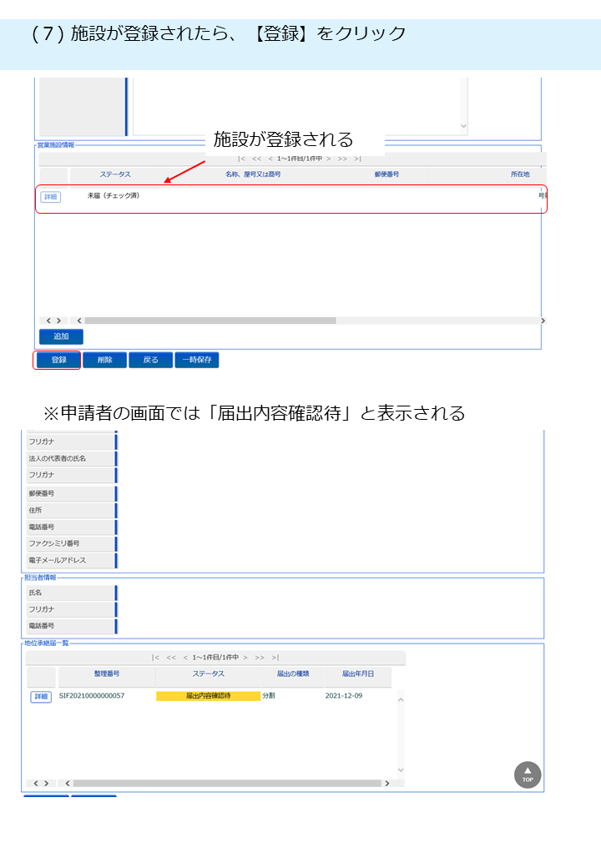Click the 2021-12-09 date cell
Image resolution: width=601 pixels, height=868 pixels.
tap(344, 696)
